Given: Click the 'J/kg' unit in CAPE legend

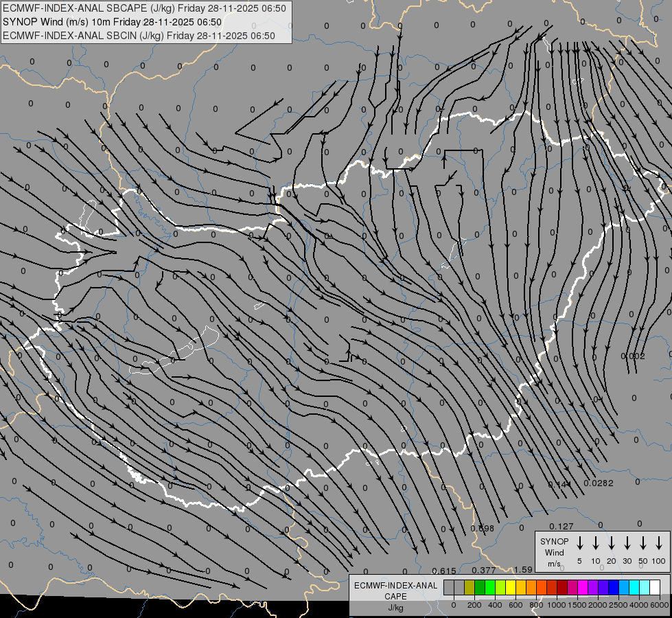Looking at the screenshot, I should [395, 608].
